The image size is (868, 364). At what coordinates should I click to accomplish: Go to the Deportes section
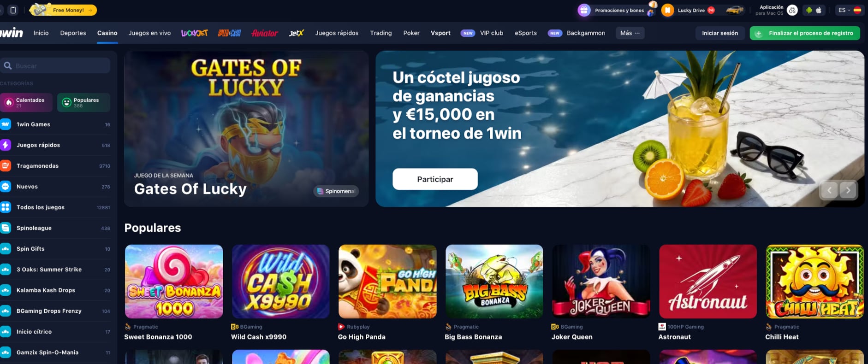pos(73,33)
